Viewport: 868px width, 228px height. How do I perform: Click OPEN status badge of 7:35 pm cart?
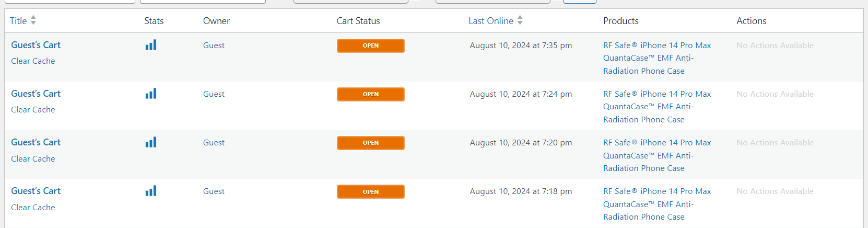(370, 45)
